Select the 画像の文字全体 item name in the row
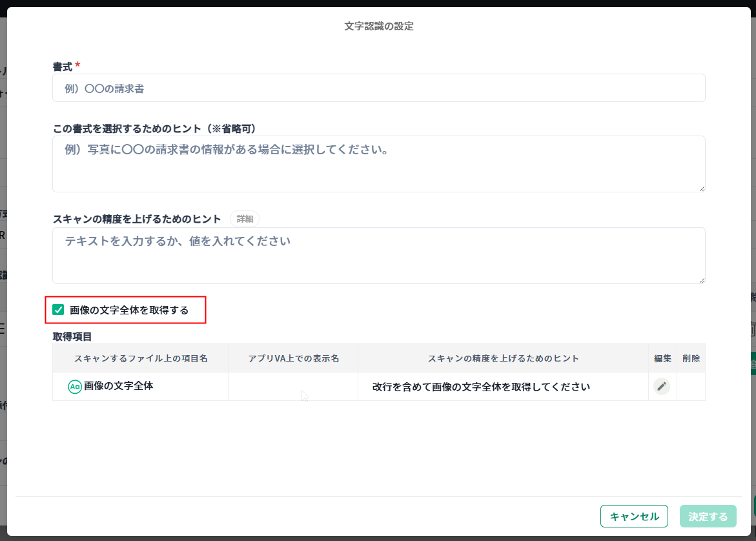Viewport: 756px width, 541px height. click(119, 386)
